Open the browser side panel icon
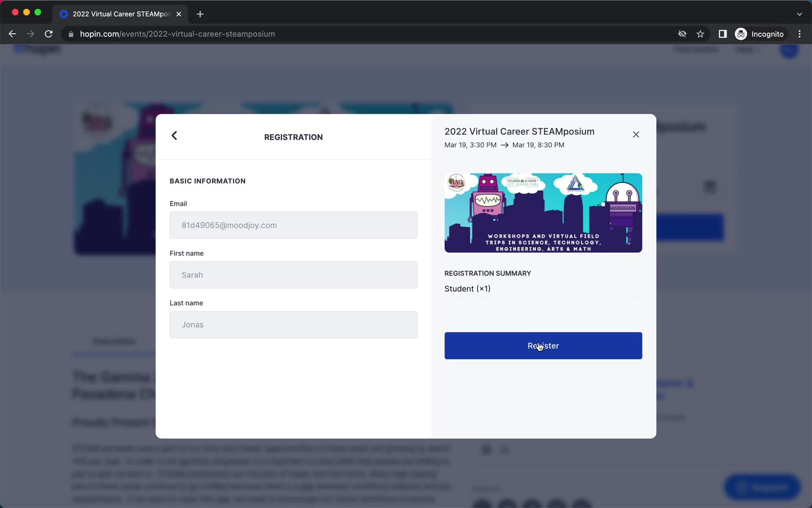Viewport: 812px width, 508px height. (x=722, y=34)
